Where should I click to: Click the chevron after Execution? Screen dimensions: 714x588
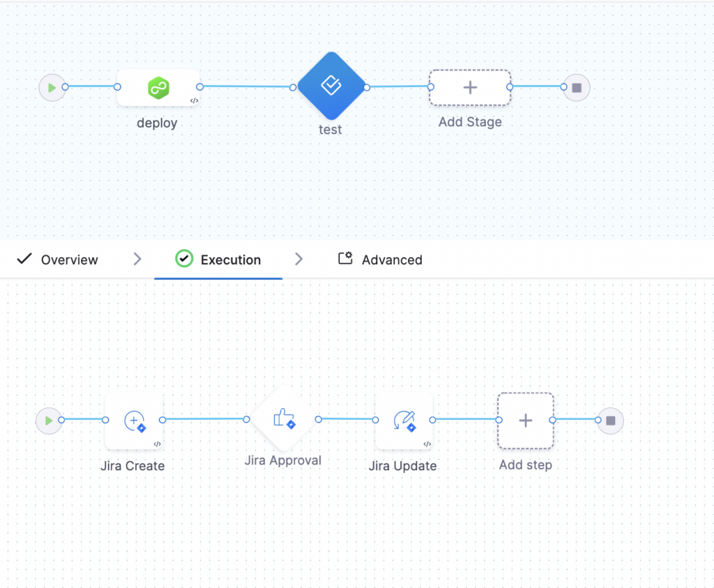(x=298, y=259)
